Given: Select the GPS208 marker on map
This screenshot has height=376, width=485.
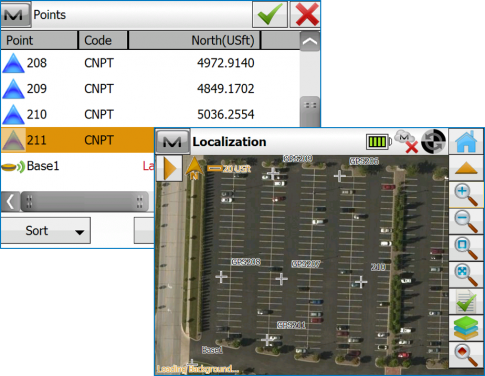Looking at the screenshot, I should point(221,277).
